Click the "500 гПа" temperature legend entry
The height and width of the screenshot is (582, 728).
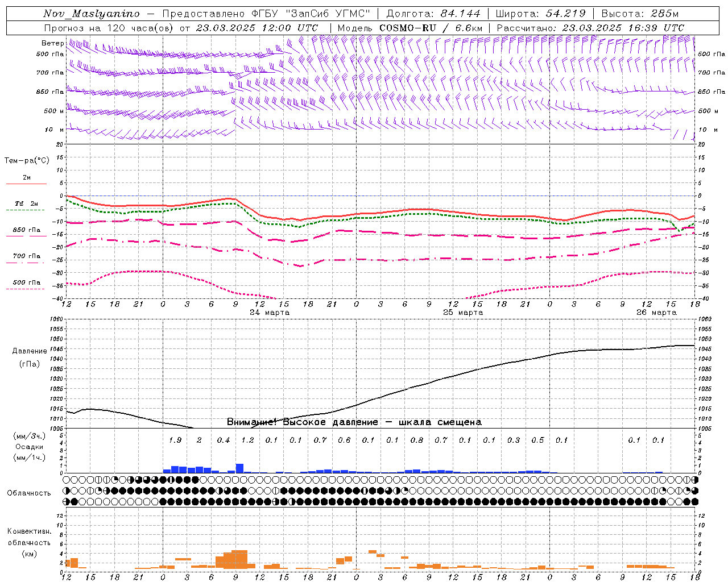click(27, 282)
